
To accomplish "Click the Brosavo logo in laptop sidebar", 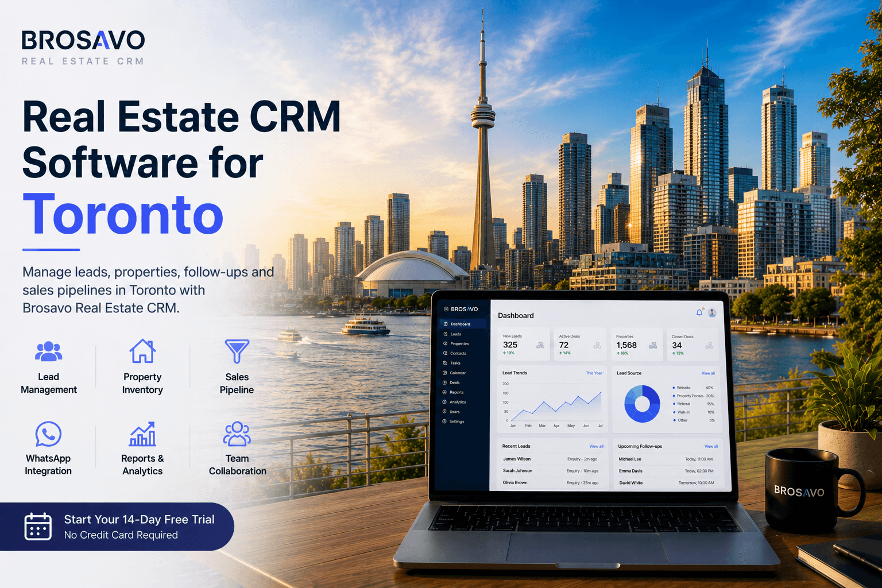I will 461,309.
